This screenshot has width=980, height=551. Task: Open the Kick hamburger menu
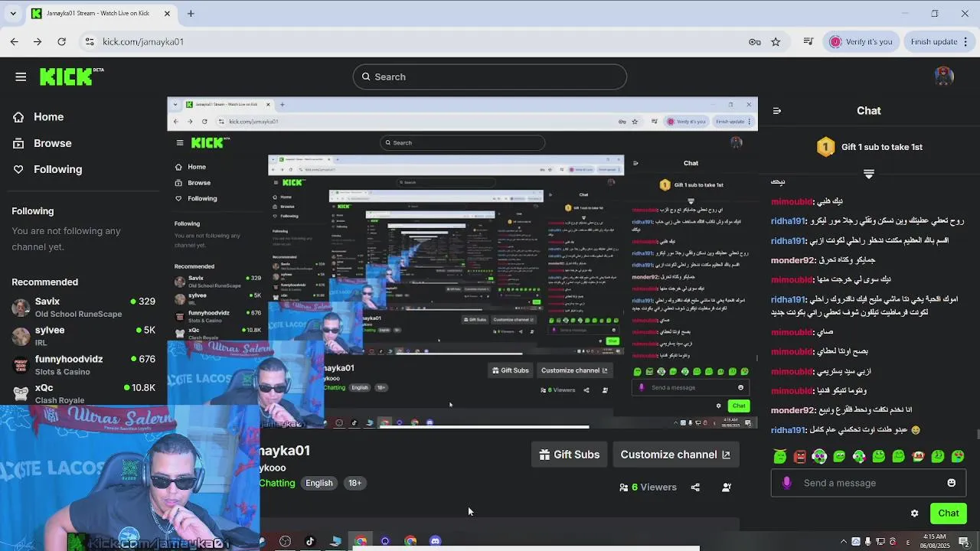[21, 77]
